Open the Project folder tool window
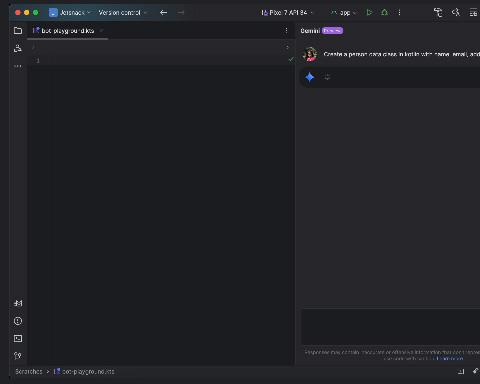This screenshot has height=384, width=480. 18,31
